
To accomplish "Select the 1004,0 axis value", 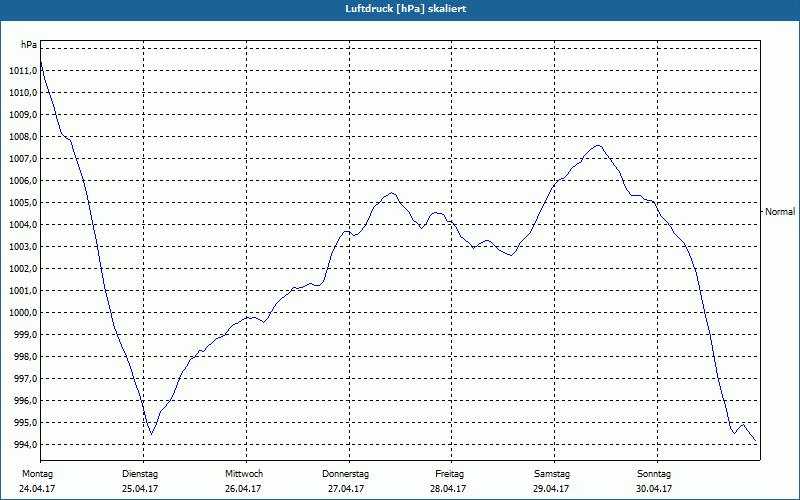I will [23, 224].
